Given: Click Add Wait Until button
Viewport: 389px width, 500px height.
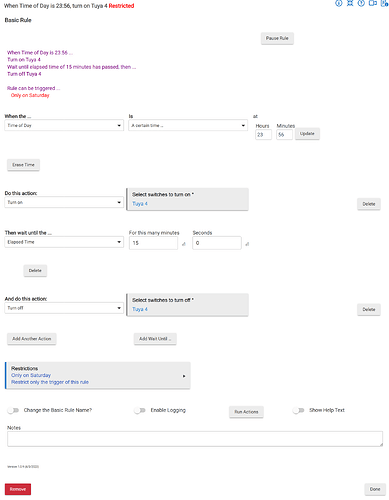Looking at the screenshot, I should click(x=155, y=339).
